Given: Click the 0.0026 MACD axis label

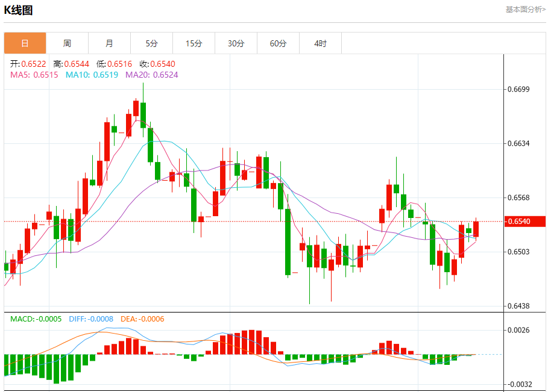Looking at the screenshot, I should coord(518,330).
